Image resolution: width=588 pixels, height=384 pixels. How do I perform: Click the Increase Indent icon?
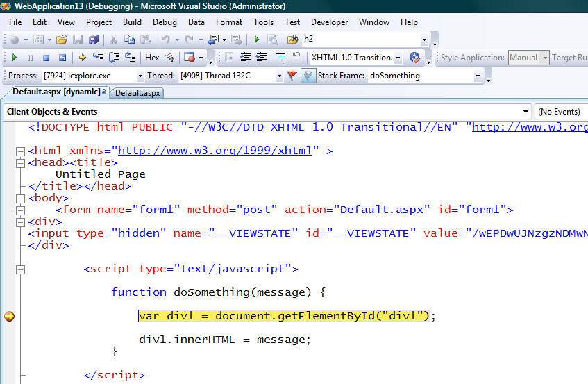(261, 58)
